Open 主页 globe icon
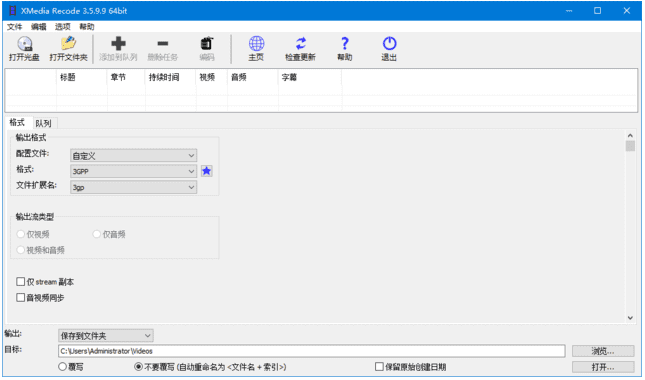This screenshot has height=380, width=645. coord(256,43)
